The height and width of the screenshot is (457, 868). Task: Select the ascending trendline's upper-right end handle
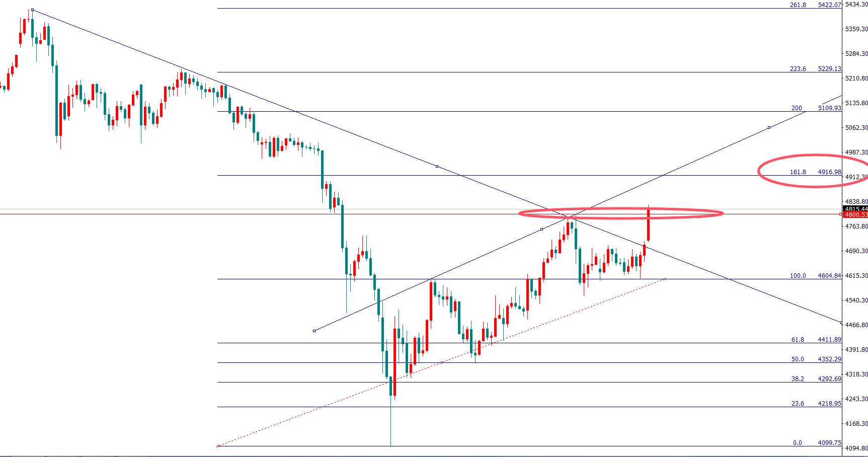pos(769,128)
